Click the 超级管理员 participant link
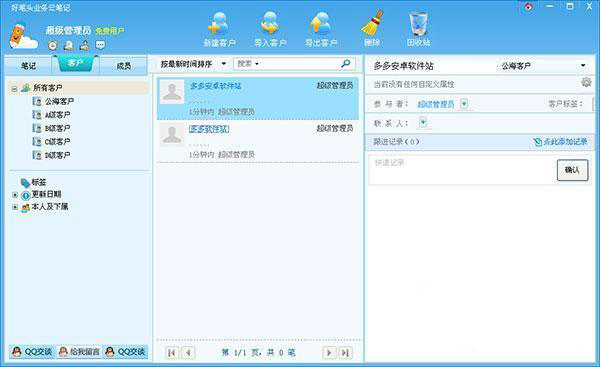The width and height of the screenshot is (600, 367). coord(436,104)
